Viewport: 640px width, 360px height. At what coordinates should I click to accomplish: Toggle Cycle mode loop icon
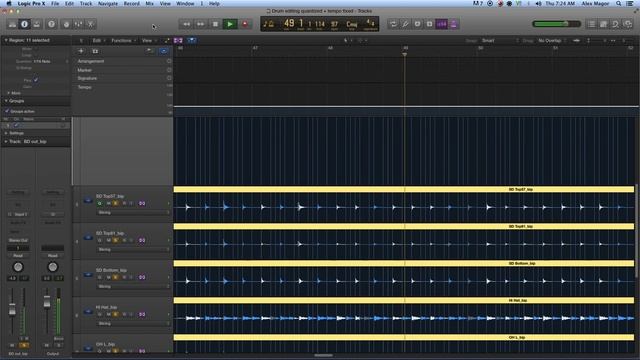(x=393, y=24)
